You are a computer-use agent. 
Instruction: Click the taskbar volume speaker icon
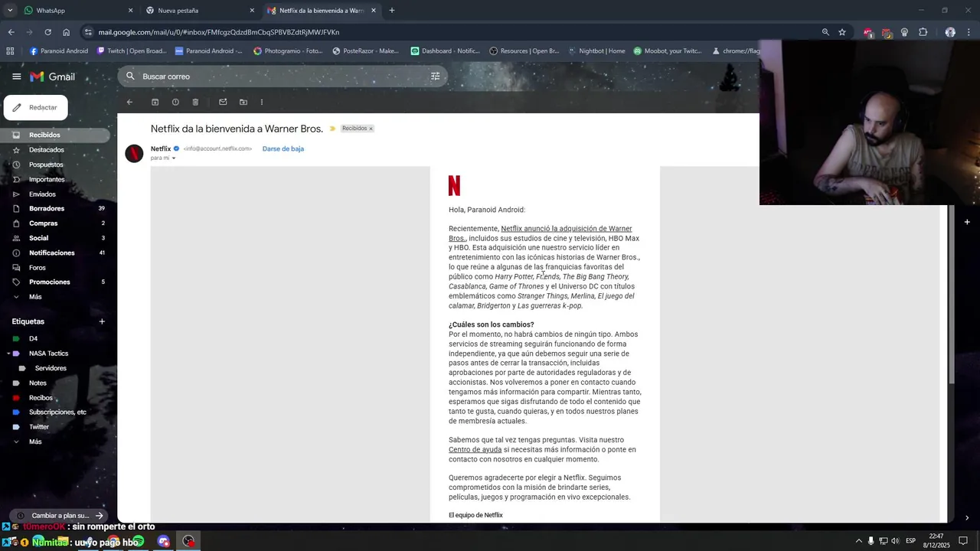895,541
